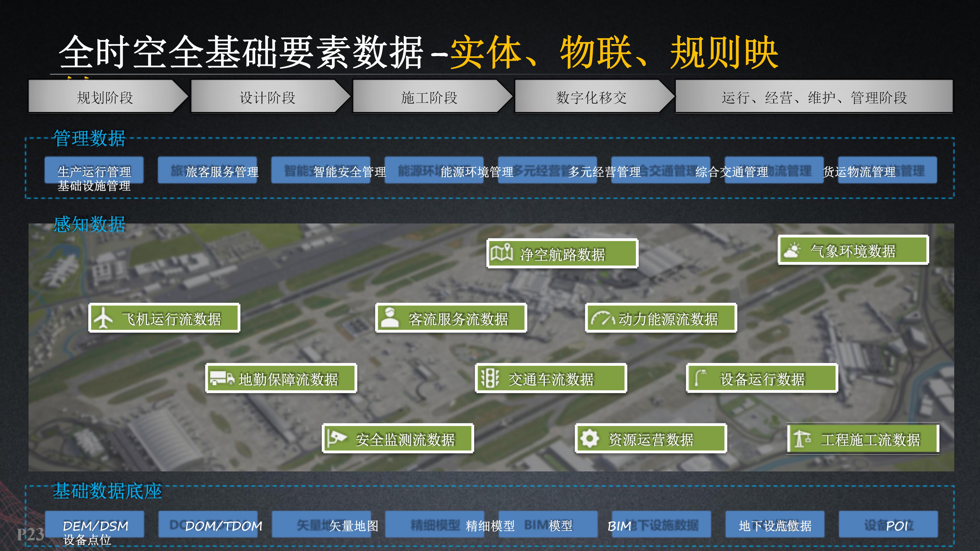Click the P23 page number
The image size is (980, 551).
30,534
